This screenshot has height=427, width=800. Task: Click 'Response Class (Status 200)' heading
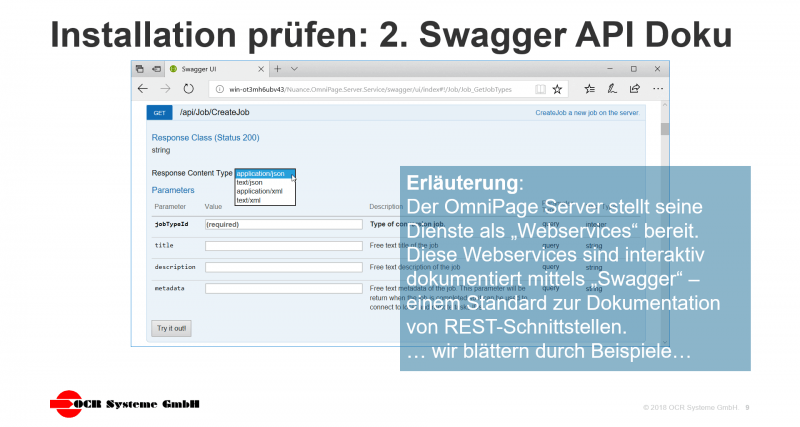(x=206, y=138)
